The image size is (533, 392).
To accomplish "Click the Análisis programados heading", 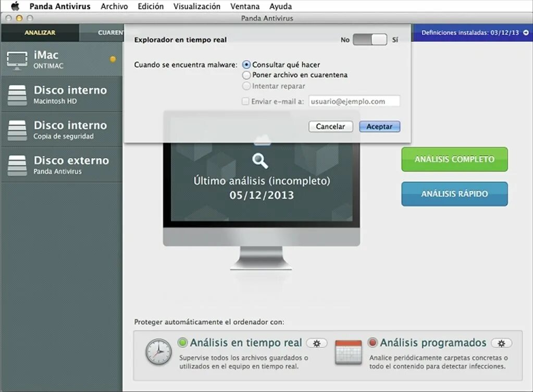I will 433,342.
